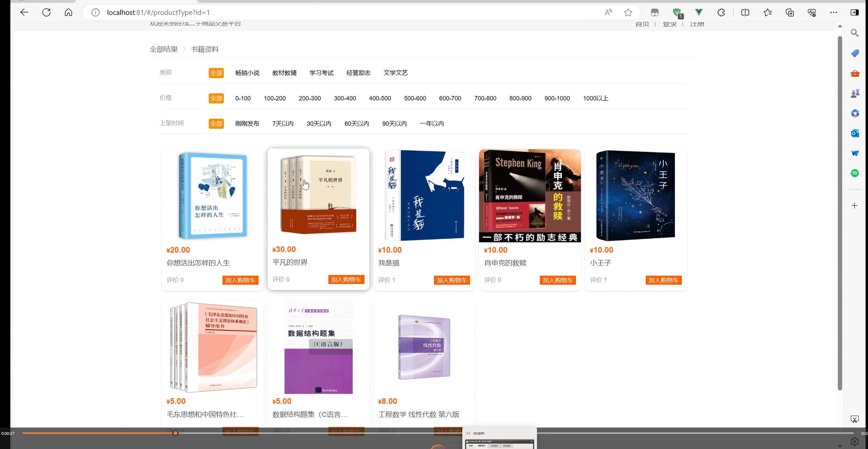The width and height of the screenshot is (868, 449).
Task: Open 我是猫 book cover image
Action: (x=424, y=195)
